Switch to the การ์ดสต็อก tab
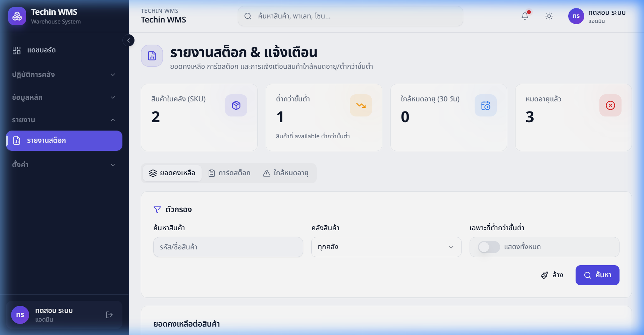 [229, 173]
